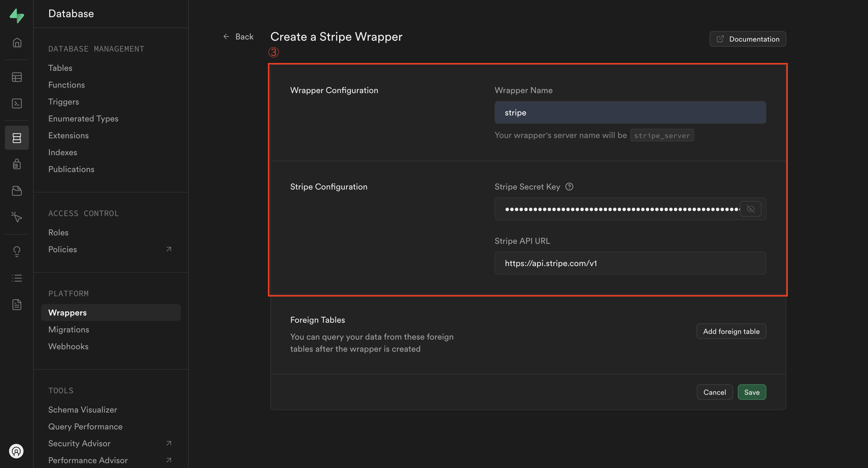Click the Supabase logo icon
The width and height of the screenshot is (868, 468).
pos(17,16)
